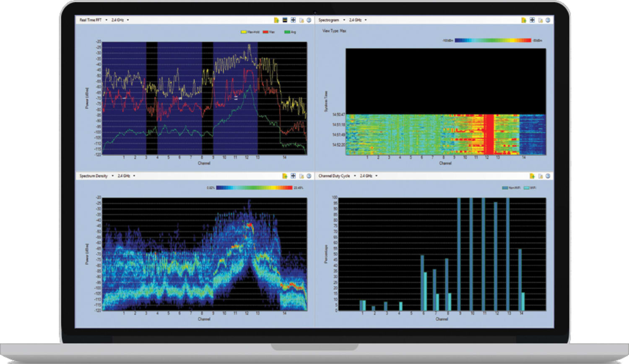Click the copy-page icon in Spectrogram panel
This screenshot has width=629, height=364.
pyautogui.click(x=541, y=20)
